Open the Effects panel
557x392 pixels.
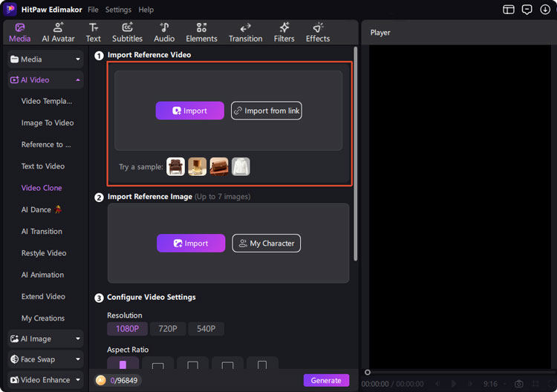(318, 33)
